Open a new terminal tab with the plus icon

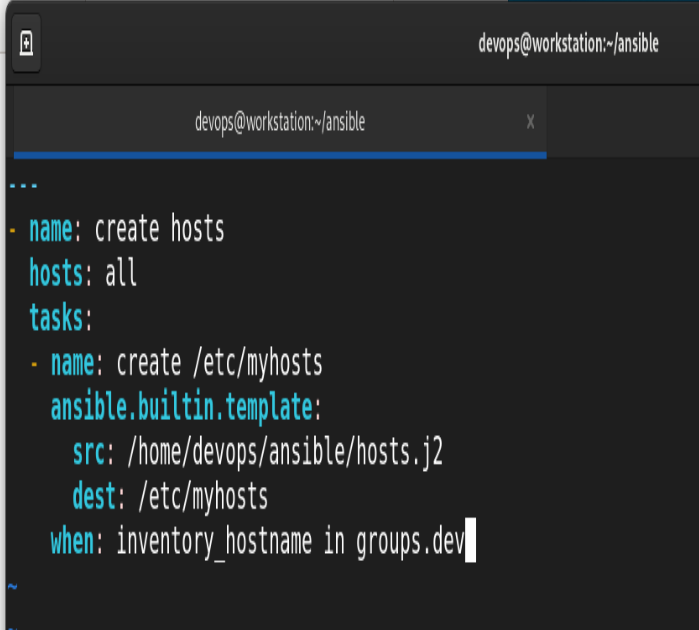26,43
